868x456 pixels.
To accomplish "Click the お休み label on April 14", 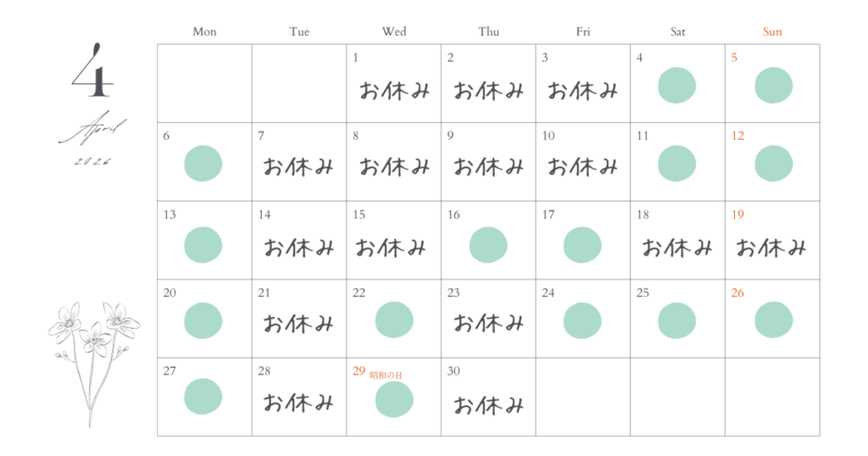I will click(299, 247).
